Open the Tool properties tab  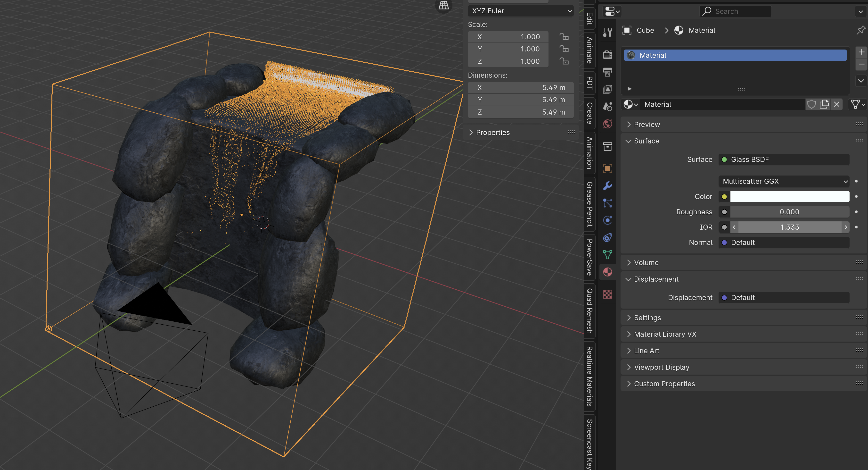pos(607,32)
